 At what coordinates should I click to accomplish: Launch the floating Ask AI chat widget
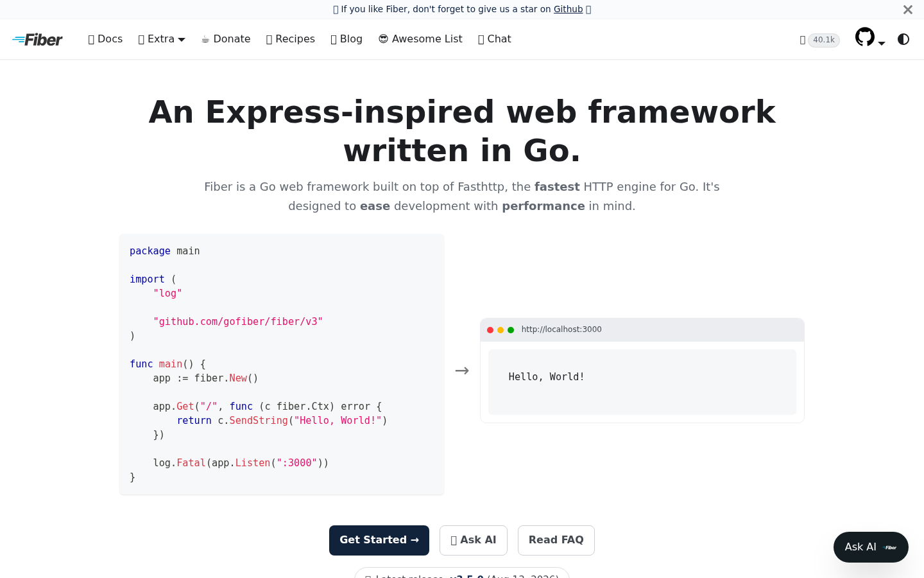[871, 547]
